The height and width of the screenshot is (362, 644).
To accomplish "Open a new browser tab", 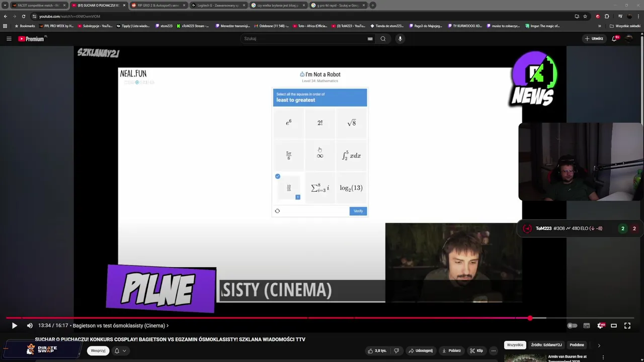I will pos(373,5).
